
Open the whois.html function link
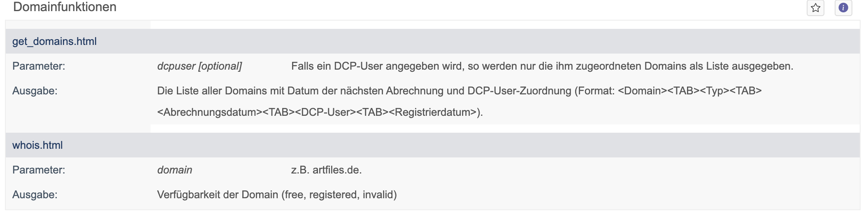37,145
